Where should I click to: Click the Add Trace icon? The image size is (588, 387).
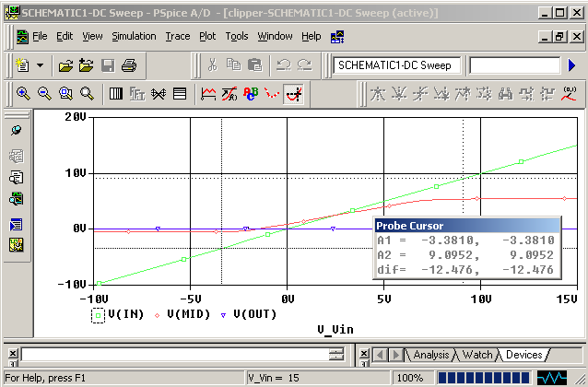[208, 93]
